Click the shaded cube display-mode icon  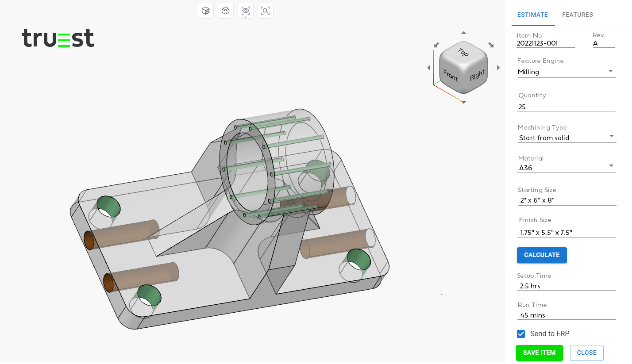coord(206,11)
